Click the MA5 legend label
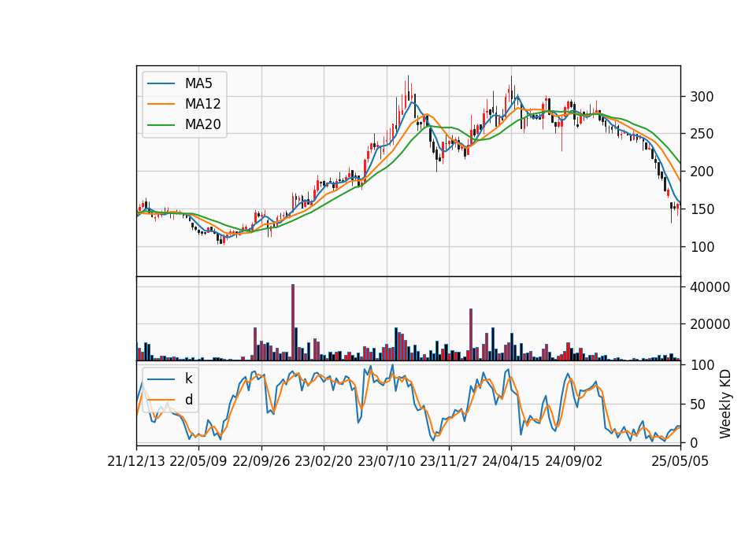This screenshot has height=543, width=756. [x=198, y=83]
